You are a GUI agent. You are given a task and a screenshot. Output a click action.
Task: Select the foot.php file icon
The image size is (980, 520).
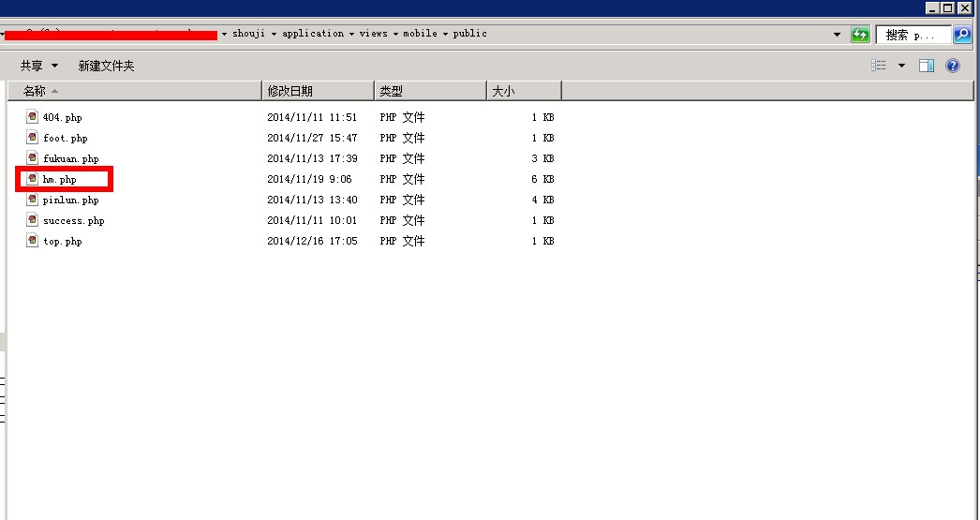(33, 138)
